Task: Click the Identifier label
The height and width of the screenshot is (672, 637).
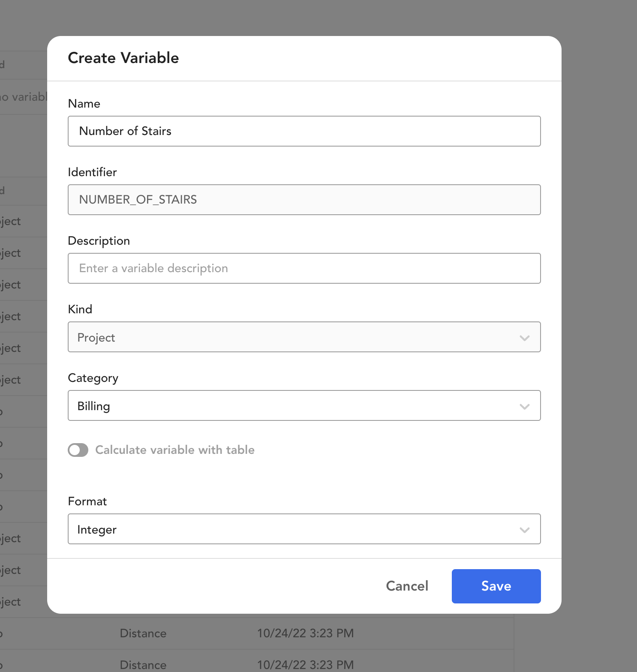Action: pyautogui.click(x=92, y=172)
